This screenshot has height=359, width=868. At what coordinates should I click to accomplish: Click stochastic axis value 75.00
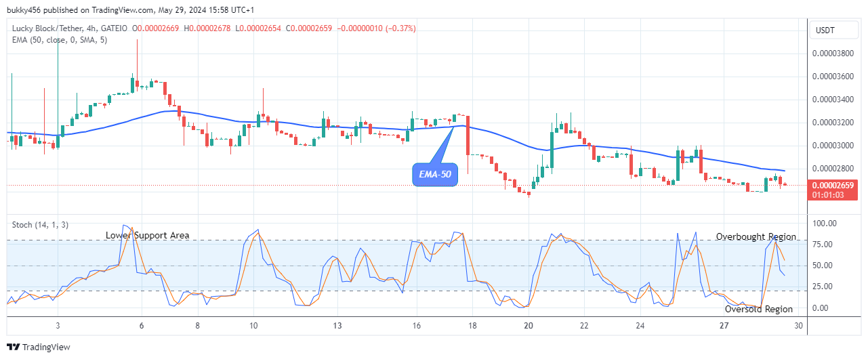pos(822,245)
